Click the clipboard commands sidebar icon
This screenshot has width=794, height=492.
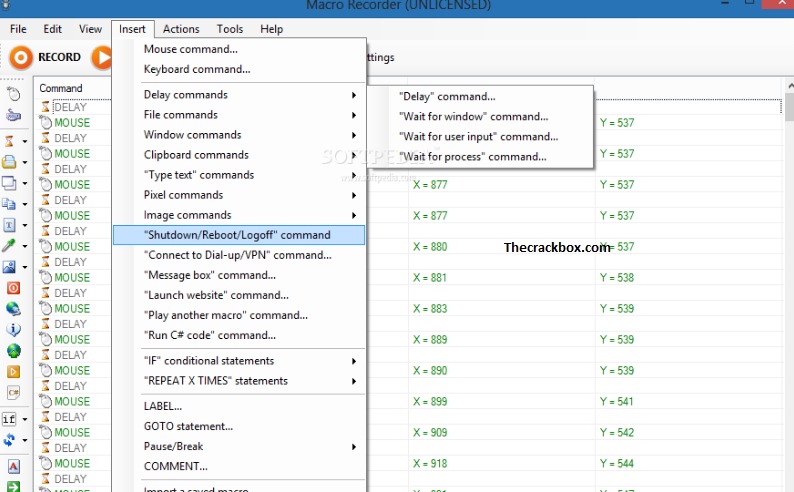(9, 204)
